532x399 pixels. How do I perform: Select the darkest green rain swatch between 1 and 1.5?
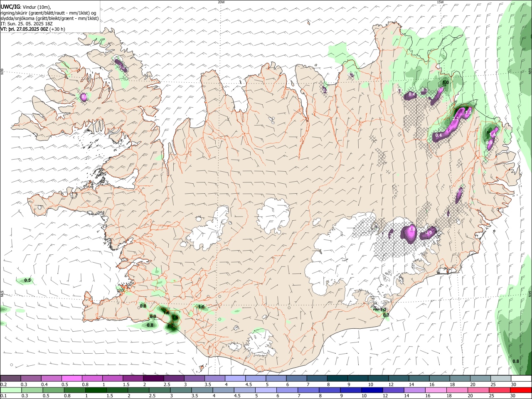96,390
